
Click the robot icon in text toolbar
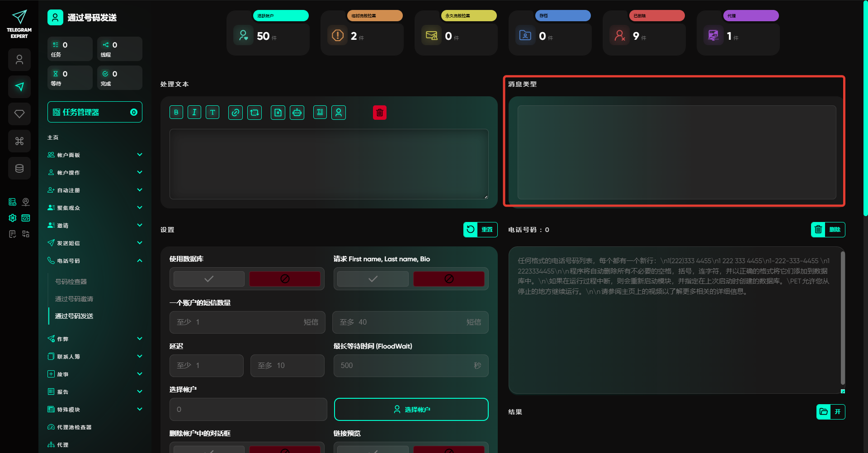point(297,113)
